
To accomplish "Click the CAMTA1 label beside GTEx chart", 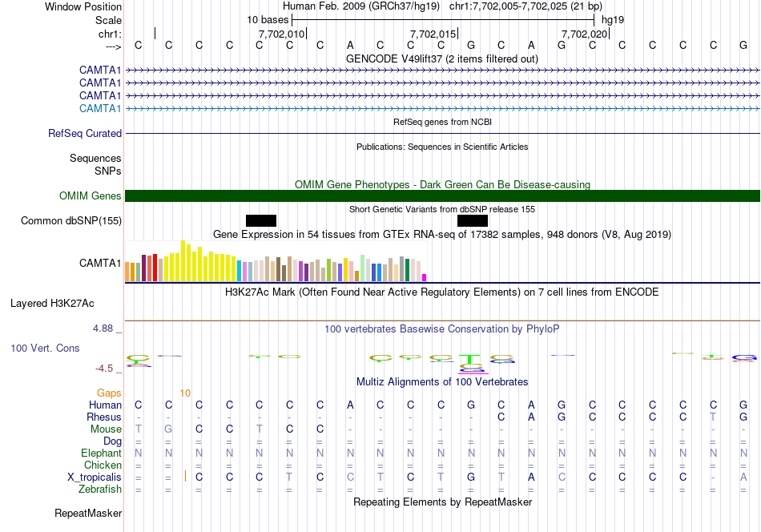I will [x=100, y=263].
